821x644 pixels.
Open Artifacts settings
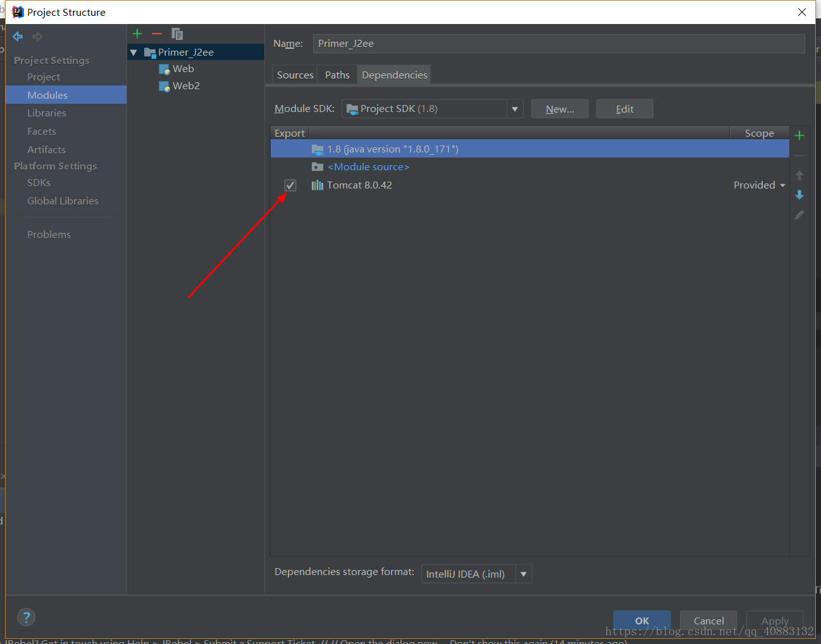[46, 150]
